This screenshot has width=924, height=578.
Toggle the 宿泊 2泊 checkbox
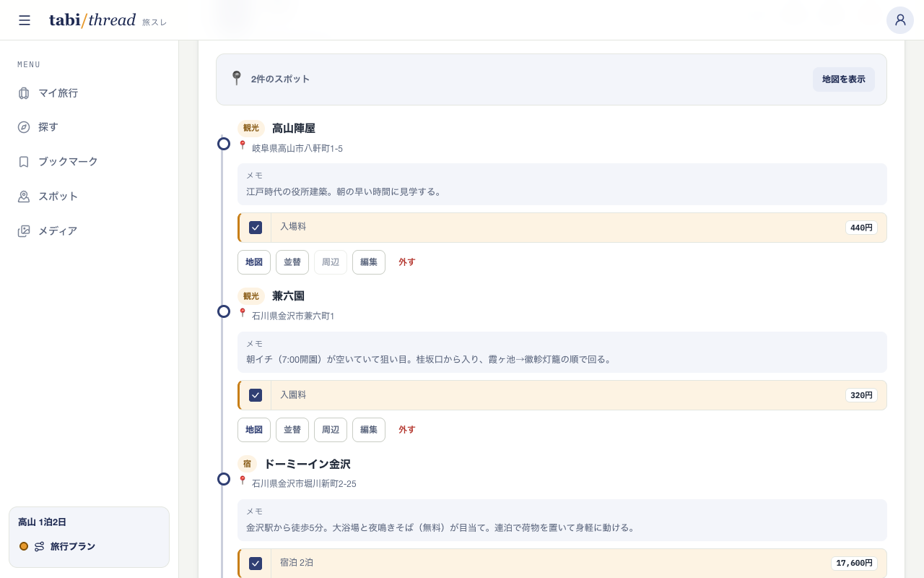256,564
